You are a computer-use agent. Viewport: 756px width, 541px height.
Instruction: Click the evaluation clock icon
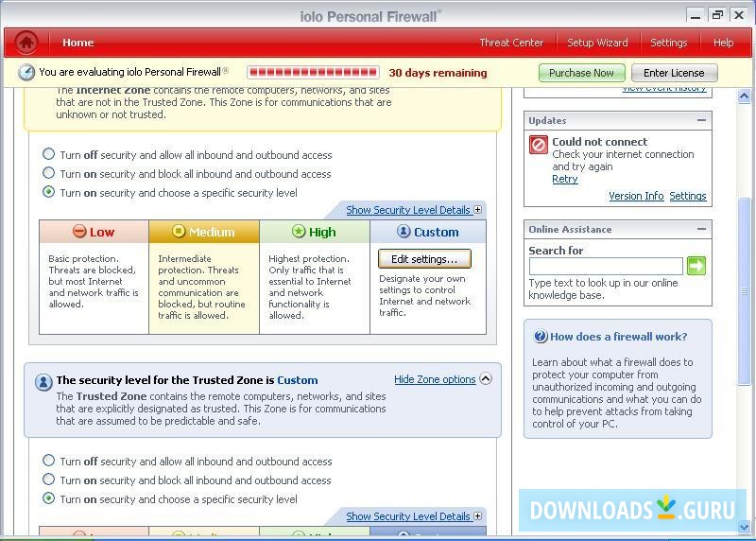pyautogui.click(x=26, y=73)
